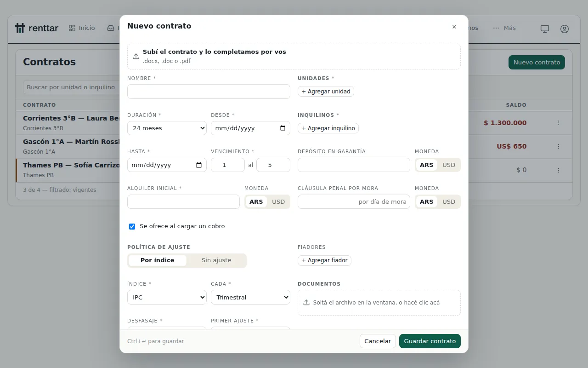The image size is (588, 368).
Task: Click the Guardar contrato button
Action: pyautogui.click(x=430, y=341)
